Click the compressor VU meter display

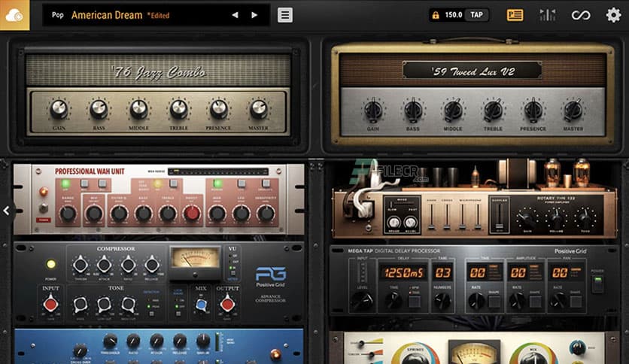click(196, 258)
